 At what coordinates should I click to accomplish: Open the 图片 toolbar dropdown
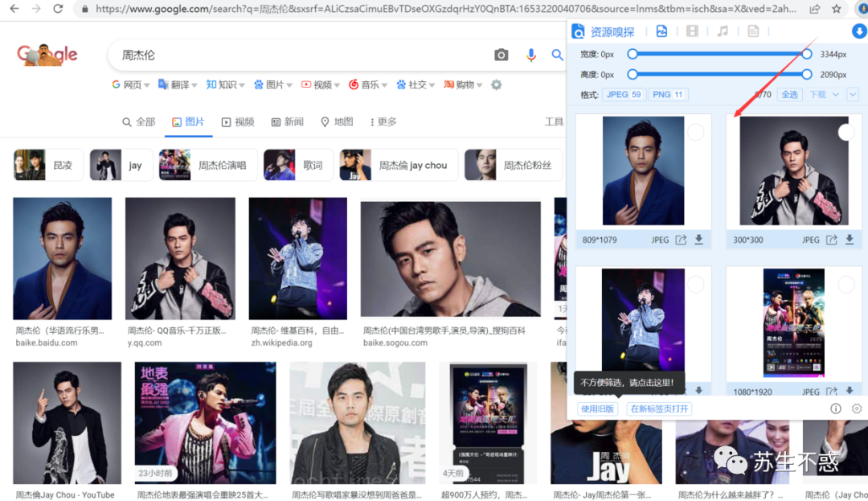273,84
